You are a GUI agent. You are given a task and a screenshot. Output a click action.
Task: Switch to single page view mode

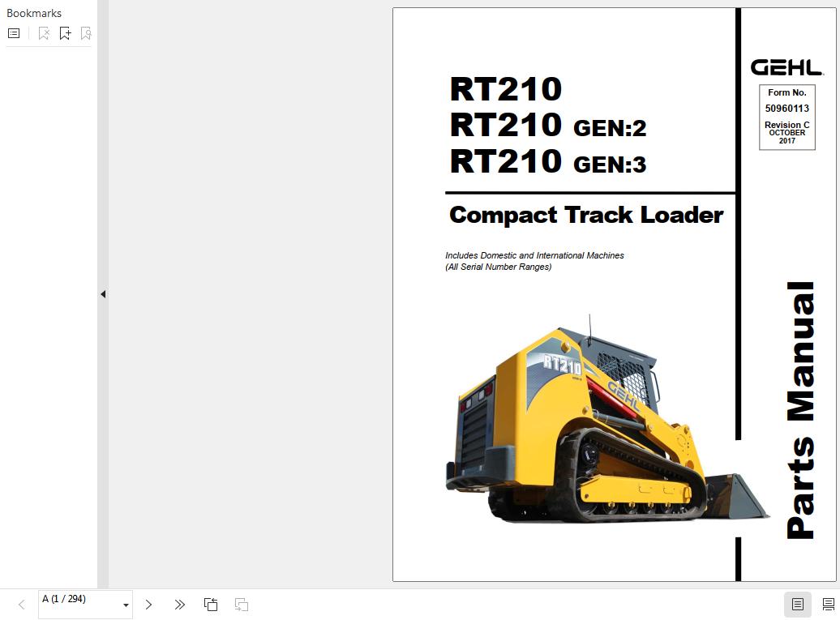(797, 605)
